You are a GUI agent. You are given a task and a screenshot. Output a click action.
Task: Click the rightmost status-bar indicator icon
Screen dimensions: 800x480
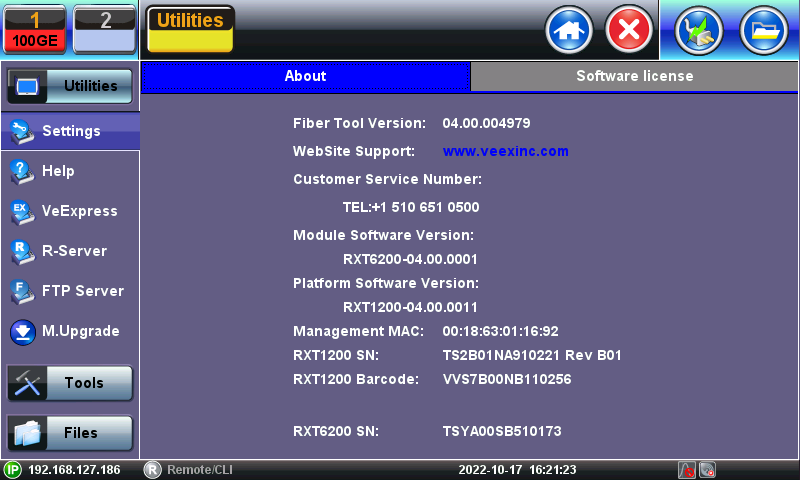pos(707,470)
